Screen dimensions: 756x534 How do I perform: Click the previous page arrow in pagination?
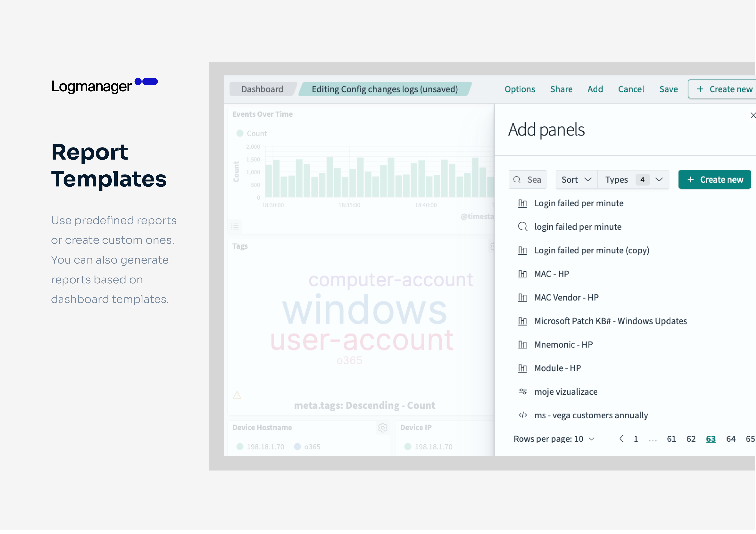tap(621, 439)
